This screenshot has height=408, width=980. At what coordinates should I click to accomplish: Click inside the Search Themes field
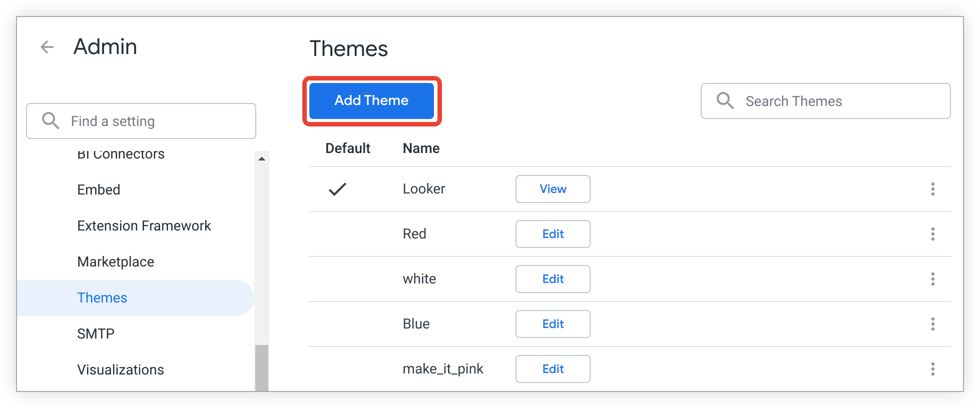click(826, 100)
